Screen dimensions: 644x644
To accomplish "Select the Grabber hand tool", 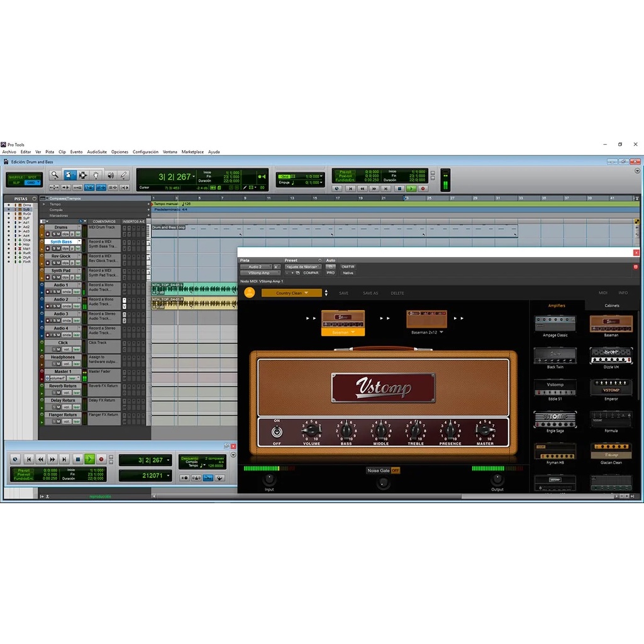I will click(x=96, y=175).
